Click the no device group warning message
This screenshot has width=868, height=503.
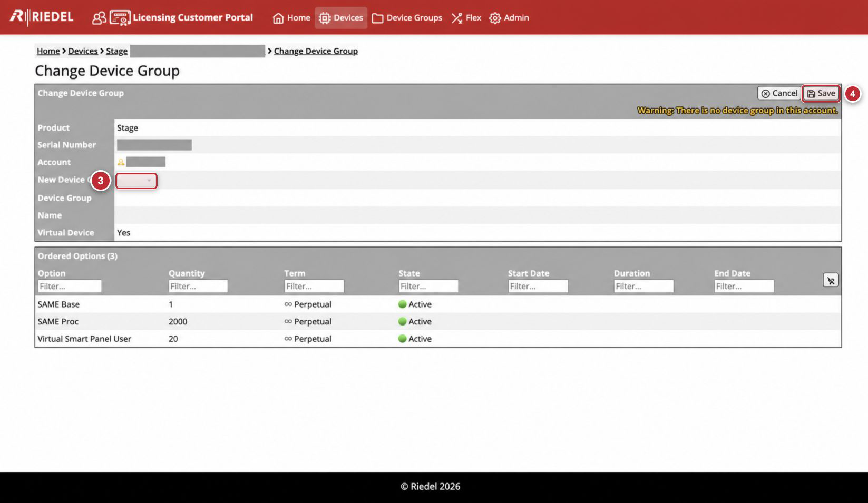[x=737, y=111]
